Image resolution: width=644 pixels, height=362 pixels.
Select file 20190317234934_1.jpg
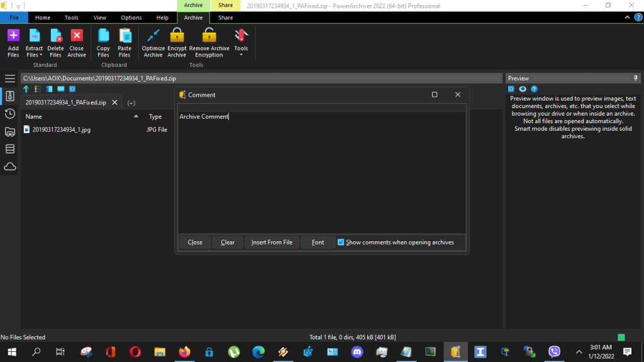click(x=62, y=129)
